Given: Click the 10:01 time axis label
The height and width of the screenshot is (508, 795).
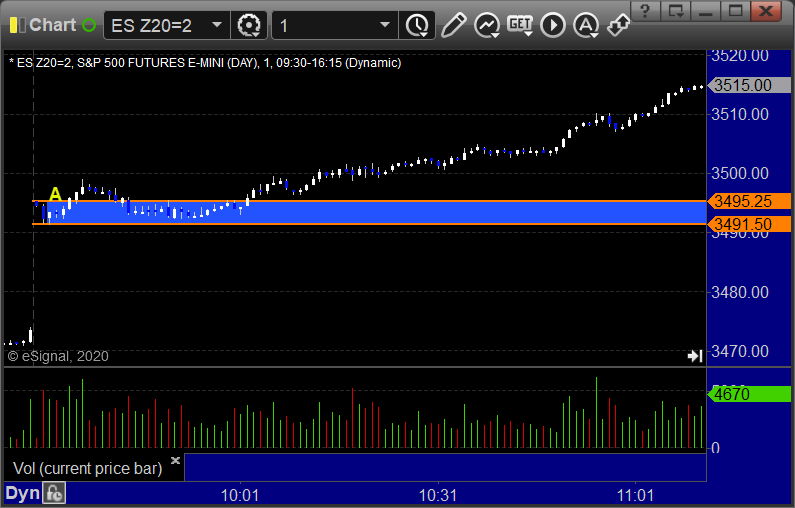Looking at the screenshot, I should pos(240,495).
